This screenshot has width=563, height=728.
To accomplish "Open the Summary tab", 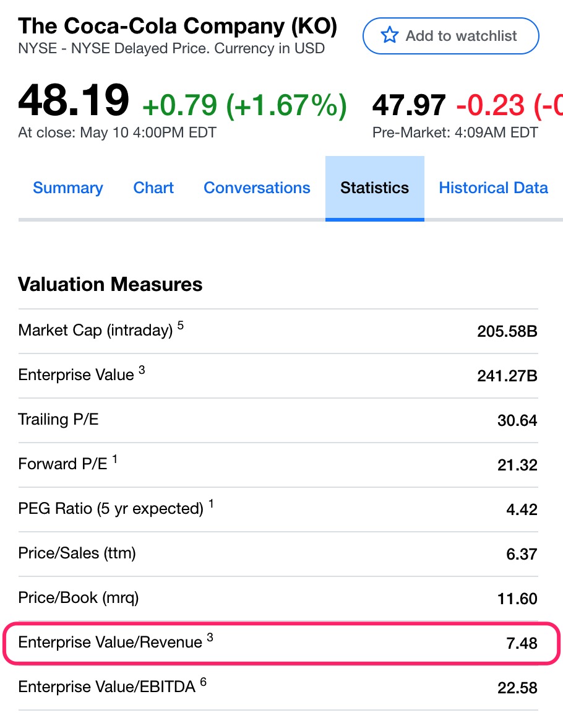I will [68, 188].
